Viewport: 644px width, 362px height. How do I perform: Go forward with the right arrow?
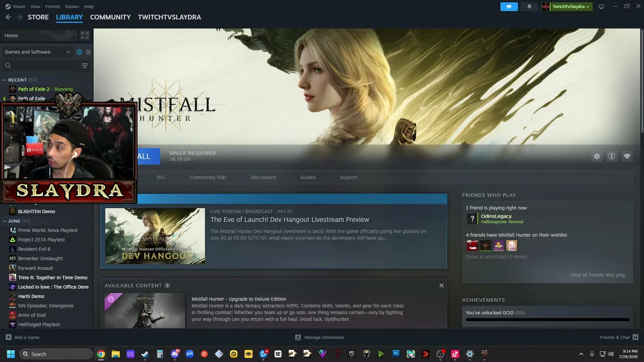coord(20,17)
